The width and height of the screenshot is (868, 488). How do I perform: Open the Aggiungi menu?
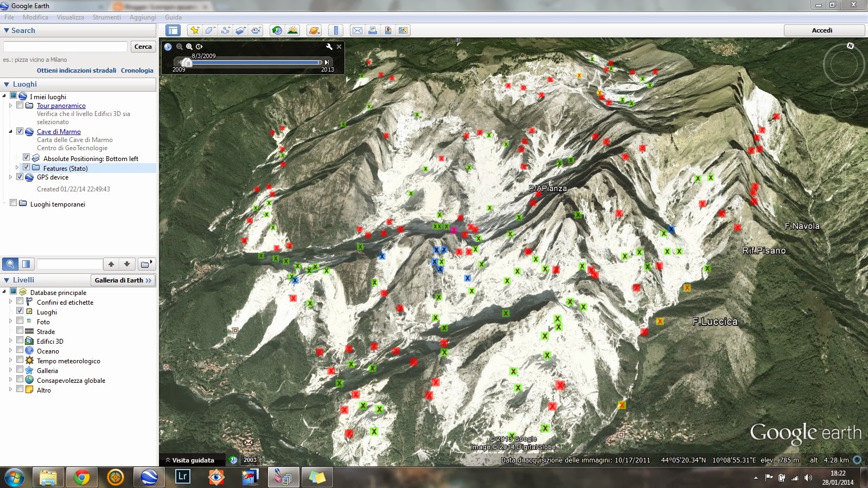[143, 17]
